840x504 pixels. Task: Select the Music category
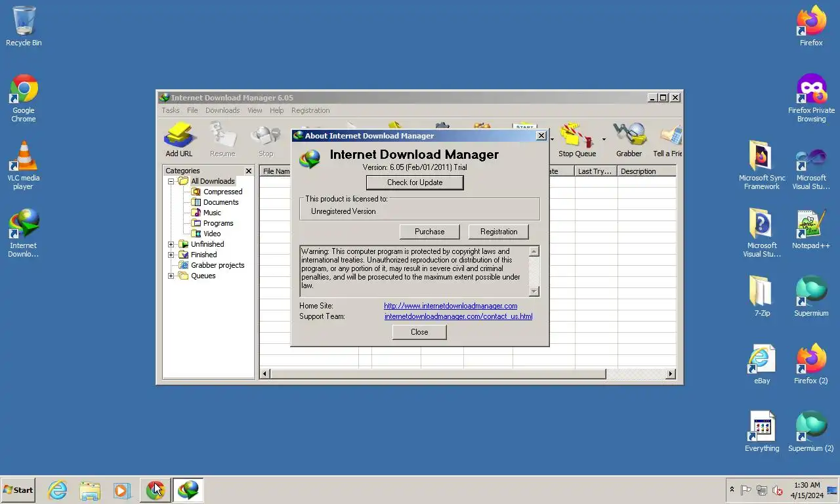click(x=212, y=213)
